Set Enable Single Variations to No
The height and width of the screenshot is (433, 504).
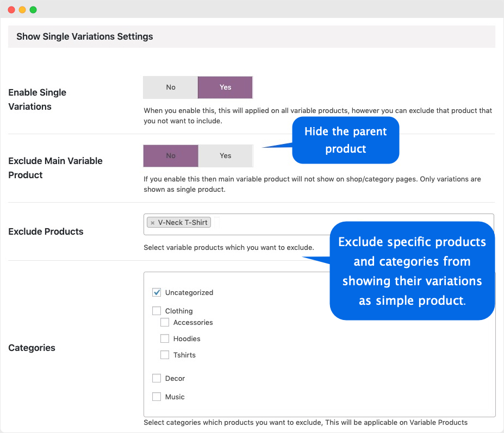(170, 87)
